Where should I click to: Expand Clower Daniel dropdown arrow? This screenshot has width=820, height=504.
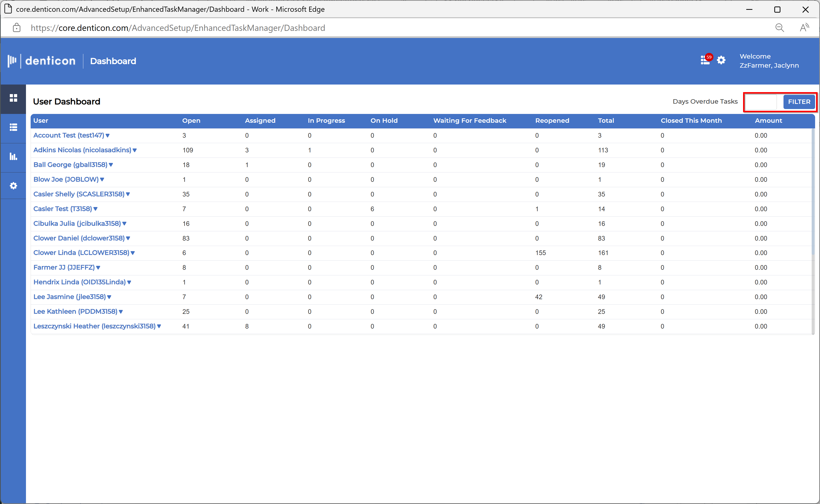tap(128, 238)
